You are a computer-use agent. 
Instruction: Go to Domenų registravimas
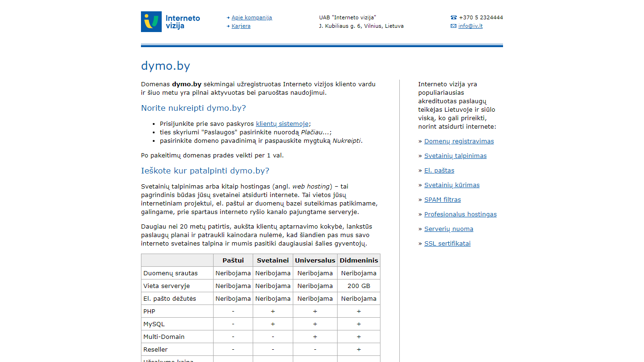coord(459,141)
